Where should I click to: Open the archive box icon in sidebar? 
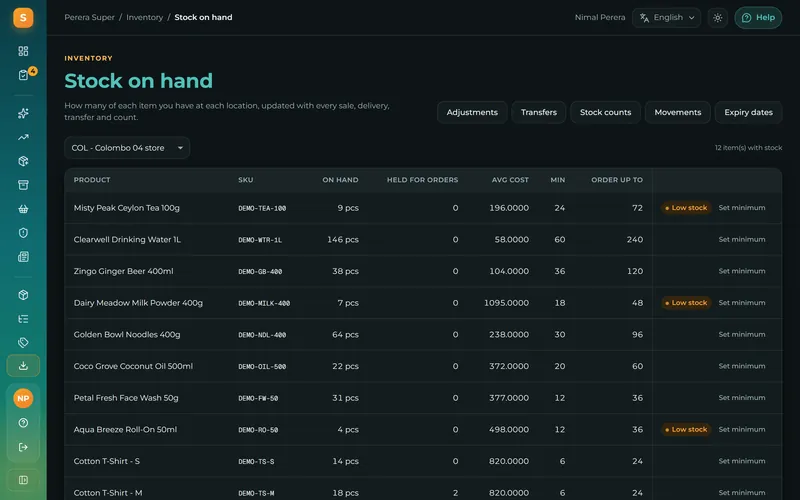pos(23,185)
